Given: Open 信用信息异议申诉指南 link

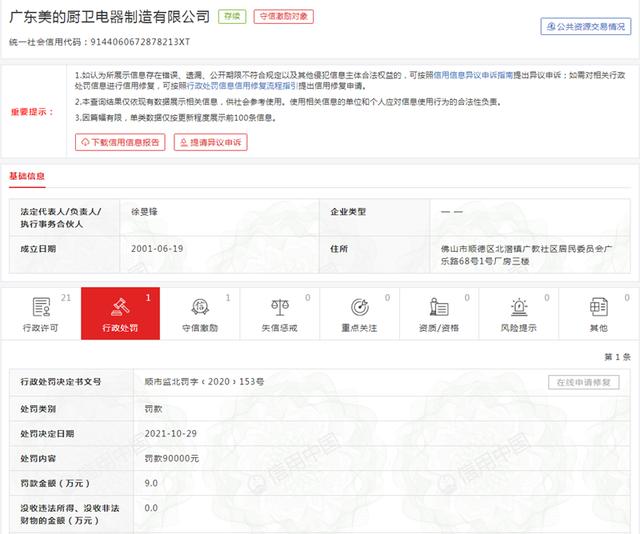Looking at the screenshot, I should [x=473, y=75].
